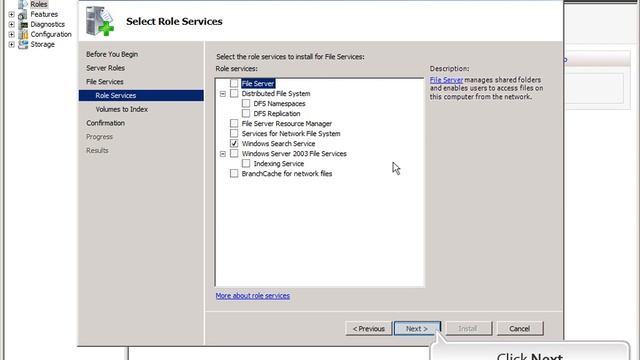Viewport: 640px width, 360px height.
Task: Expand the Storage tree node
Action: tap(11, 44)
